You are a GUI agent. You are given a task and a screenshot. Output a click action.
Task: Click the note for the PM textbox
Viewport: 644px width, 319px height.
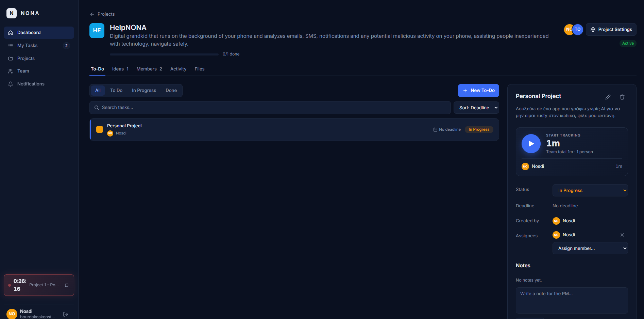click(x=572, y=300)
